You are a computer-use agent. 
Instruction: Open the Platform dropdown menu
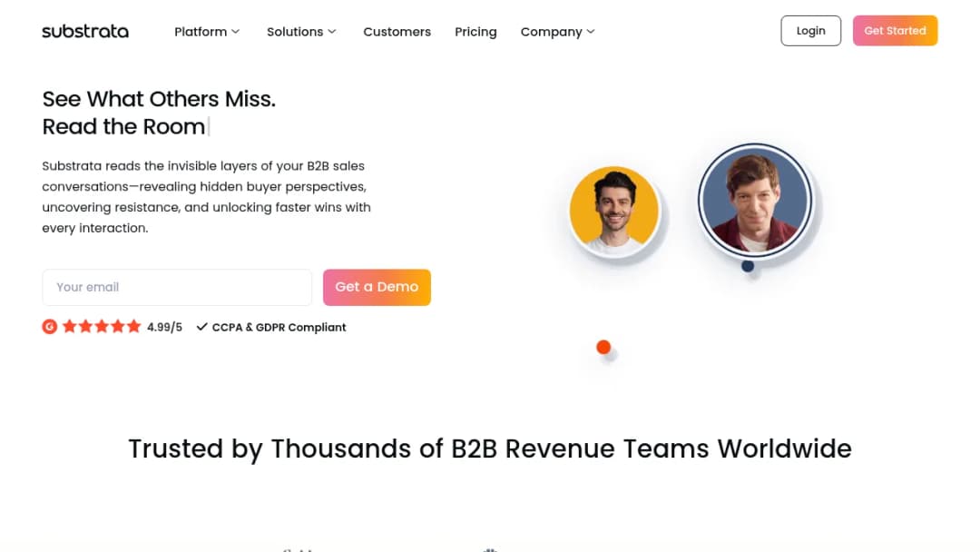(x=207, y=32)
